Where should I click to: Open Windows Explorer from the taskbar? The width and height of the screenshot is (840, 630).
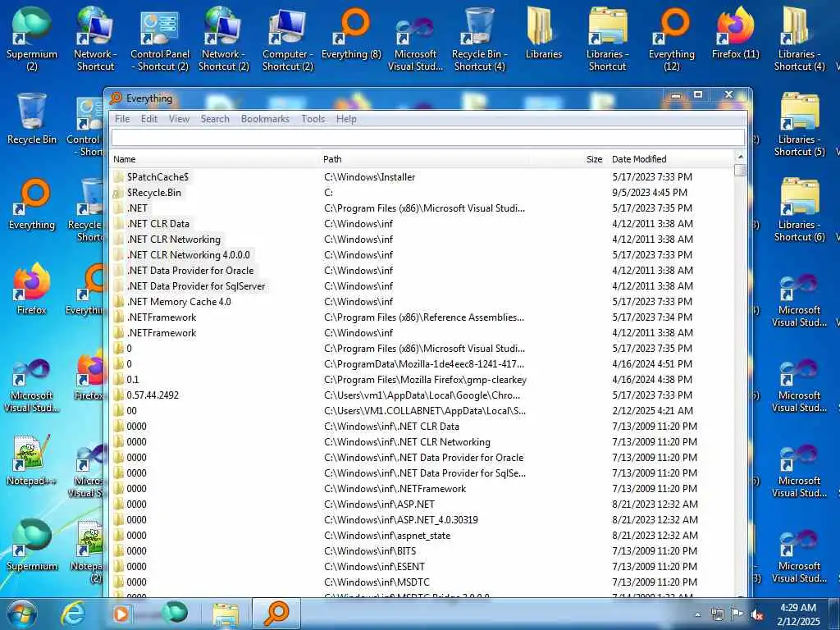point(226,614)
